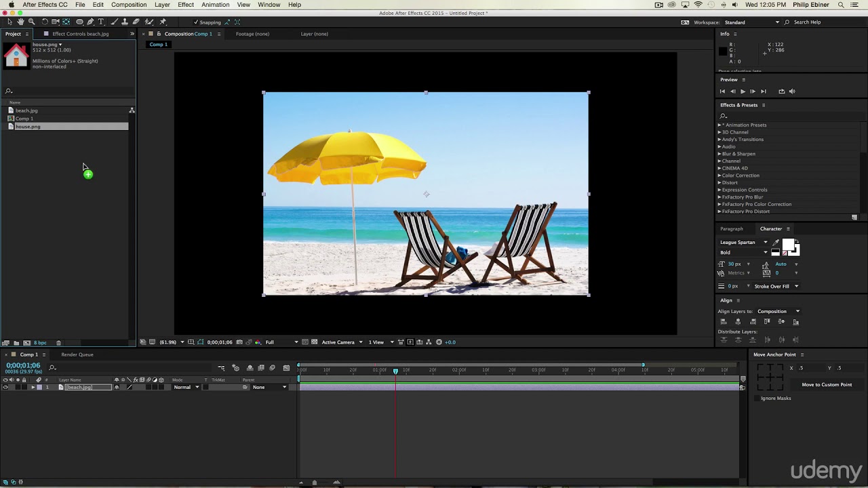Open the Composition menu
The height and width of the screenshot is (488, 868).
coord(129,5)
